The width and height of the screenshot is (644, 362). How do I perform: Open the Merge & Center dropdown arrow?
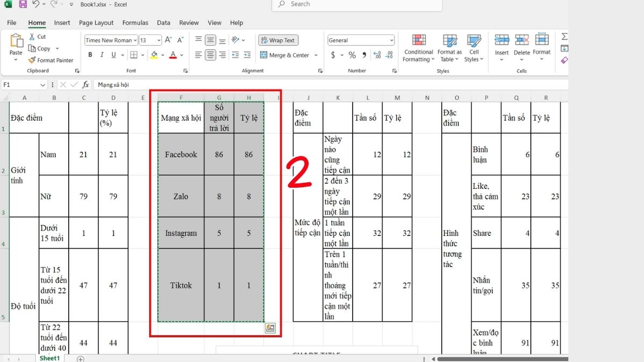316,55
